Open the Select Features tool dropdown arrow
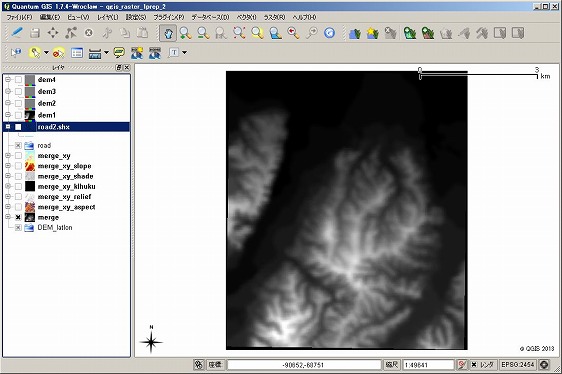This screenshot has height=374, width=562. [46, 53]
